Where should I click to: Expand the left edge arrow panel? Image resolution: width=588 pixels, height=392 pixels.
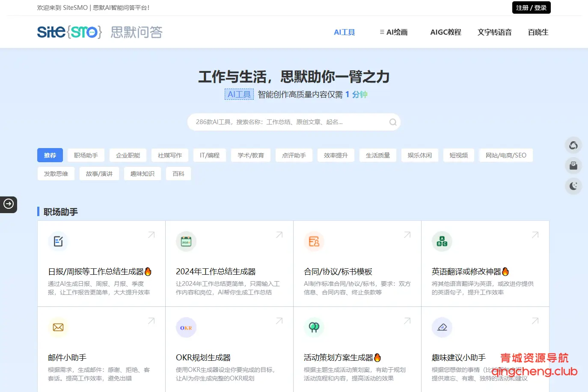pyautogui.click(x=9, y=205)
